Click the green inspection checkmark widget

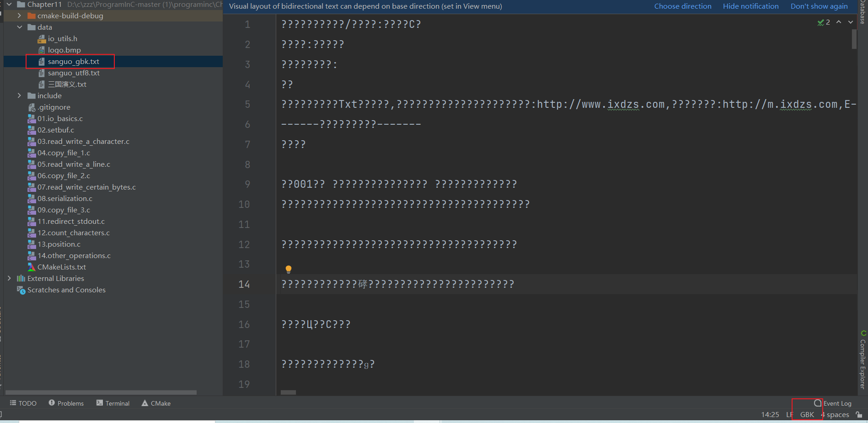click(821, 22)
